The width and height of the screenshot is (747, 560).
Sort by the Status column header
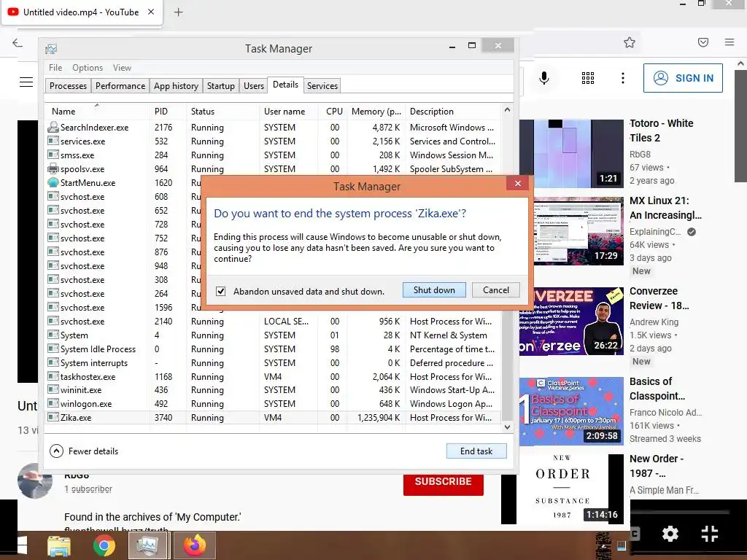pyautogui.click(x=222, y=112)
